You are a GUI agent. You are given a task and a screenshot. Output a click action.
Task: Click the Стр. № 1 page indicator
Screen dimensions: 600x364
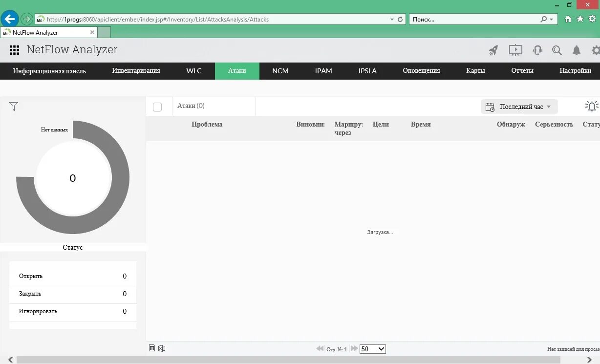(x=337, y=349)
